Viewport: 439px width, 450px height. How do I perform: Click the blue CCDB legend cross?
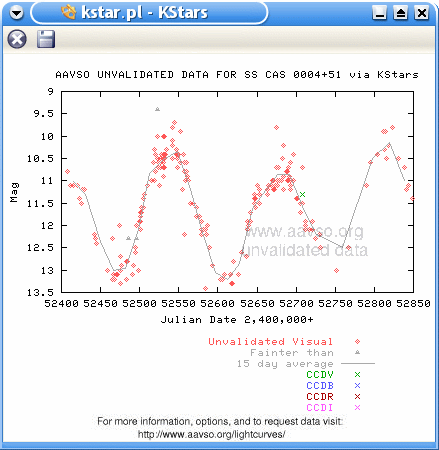357,385
